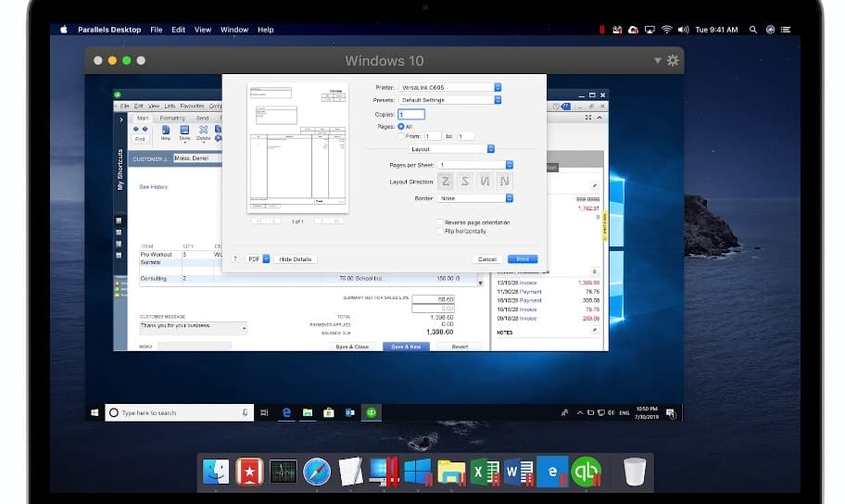
Task: Select the From page range radio button
Action: pyautogui.click(x=401, y=136)
